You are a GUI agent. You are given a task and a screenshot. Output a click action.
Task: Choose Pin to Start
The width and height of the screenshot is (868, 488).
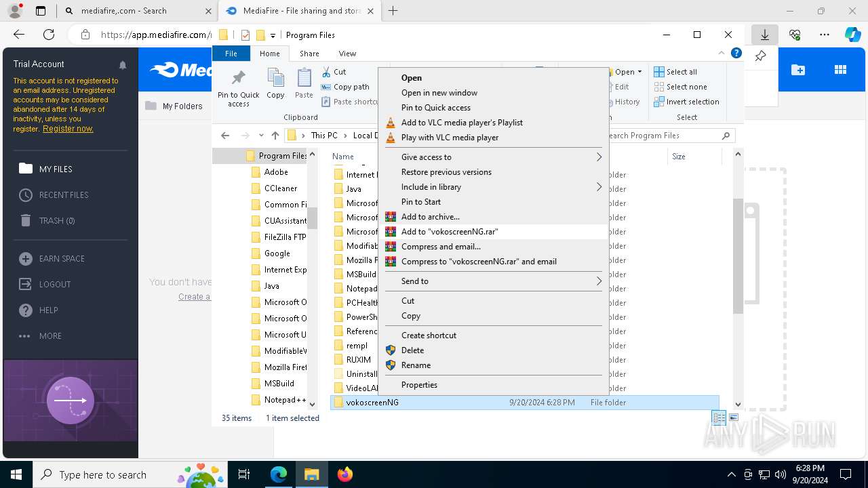(493, 202)
